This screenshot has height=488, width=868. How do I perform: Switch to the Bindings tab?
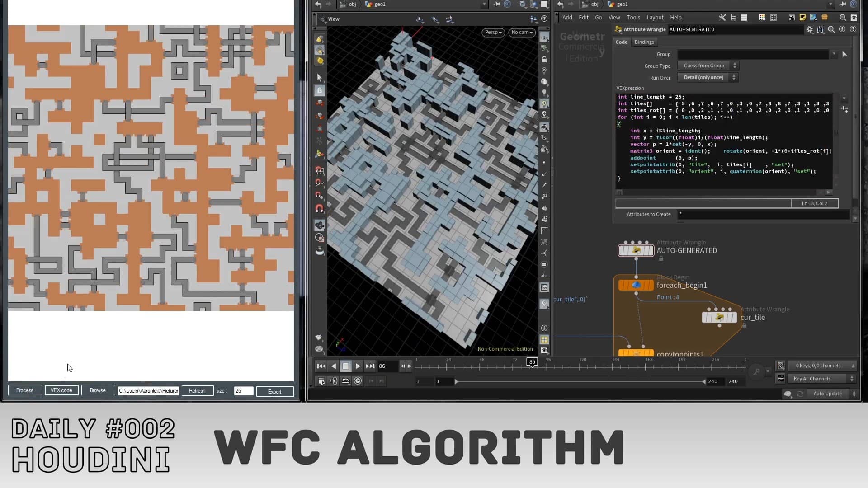click(x=644, y=42)
